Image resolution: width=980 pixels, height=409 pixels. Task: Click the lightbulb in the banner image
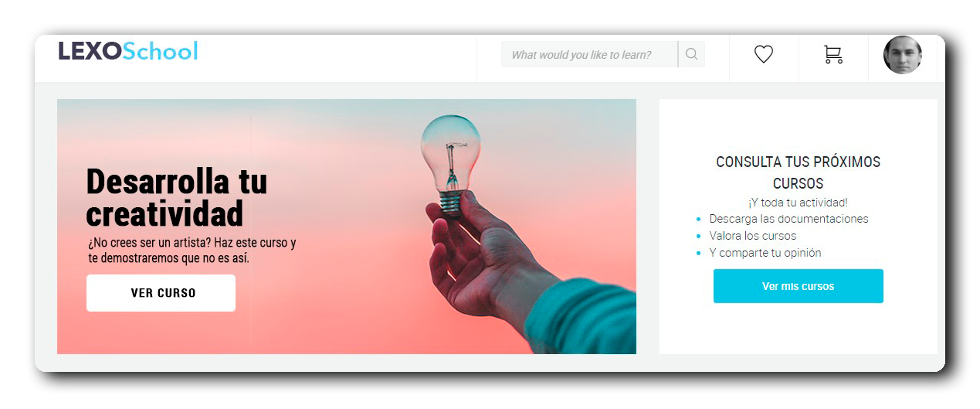tap(451, 160)
